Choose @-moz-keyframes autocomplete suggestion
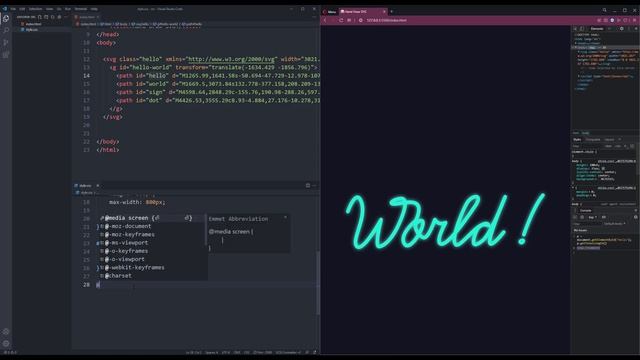The height and width of the screenshot is (360, 640). pyautogui.click(x=152, y=235)
